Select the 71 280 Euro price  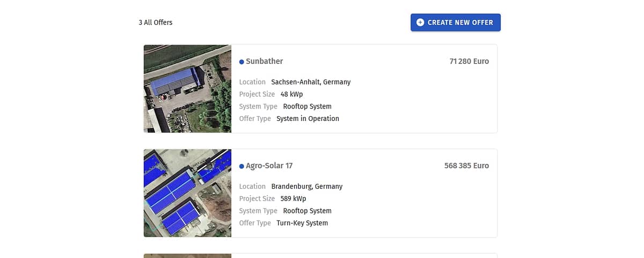click(x=469, y=61)
